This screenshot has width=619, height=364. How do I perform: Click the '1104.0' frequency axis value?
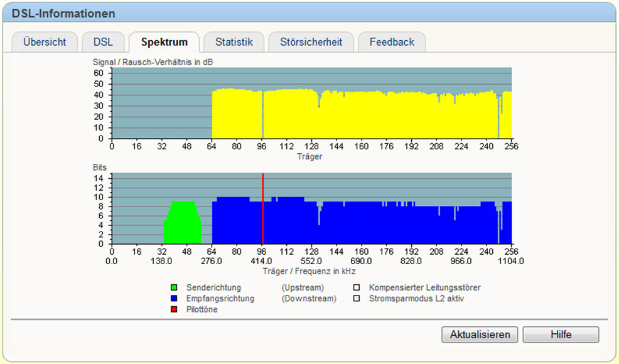pos(511,261)
